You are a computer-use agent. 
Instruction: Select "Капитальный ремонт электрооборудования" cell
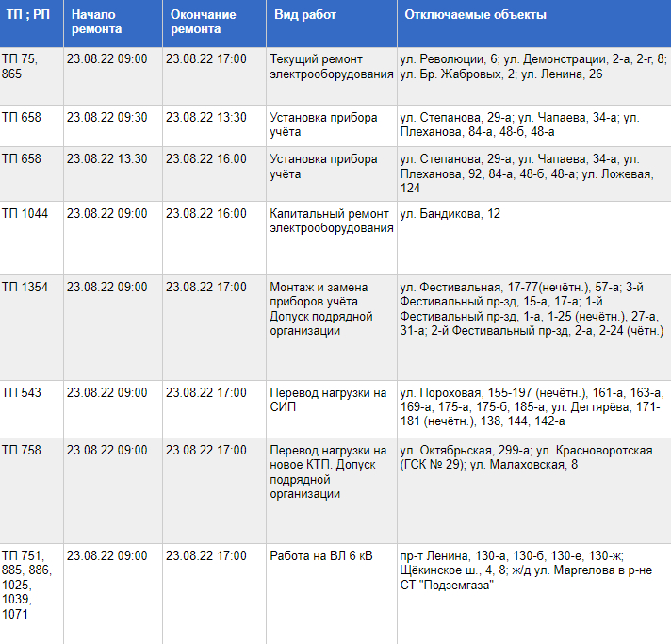pos(331,221)
